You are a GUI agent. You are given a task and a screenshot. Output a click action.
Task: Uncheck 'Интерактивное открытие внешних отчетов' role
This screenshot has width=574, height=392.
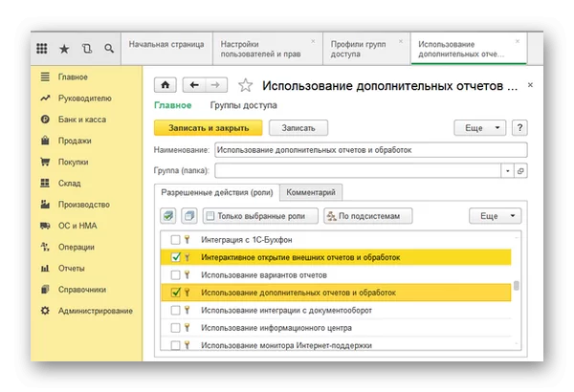(x=174, y=257)
